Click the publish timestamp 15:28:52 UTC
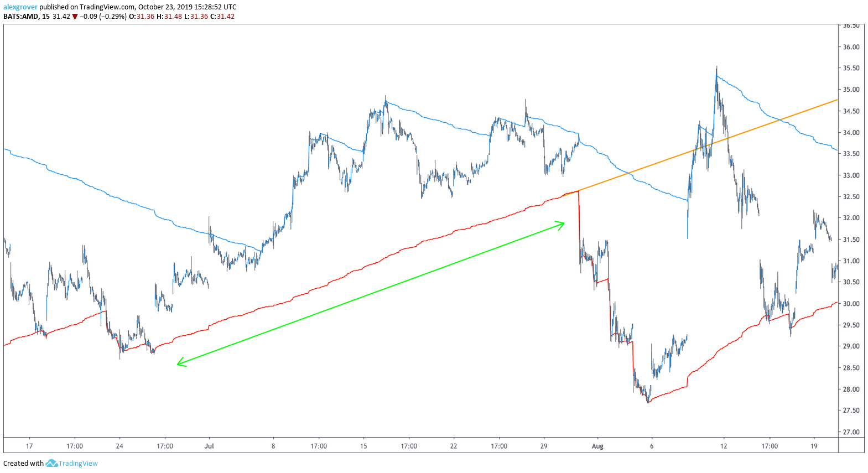 215,7
